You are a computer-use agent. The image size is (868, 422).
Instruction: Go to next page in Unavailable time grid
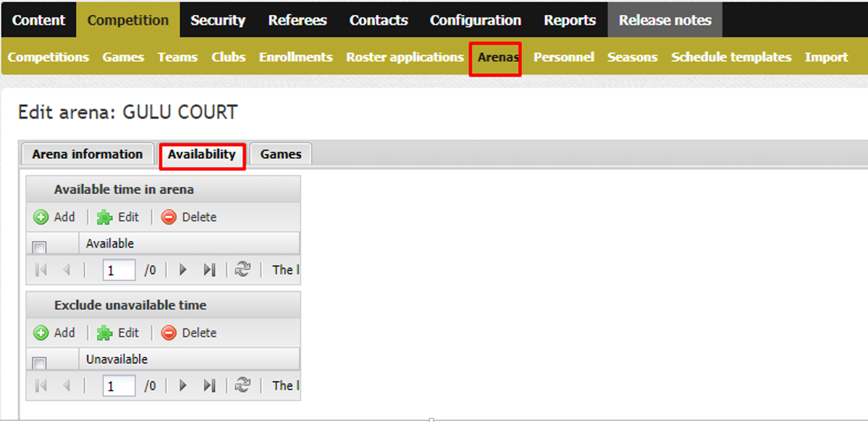point(183,386)
